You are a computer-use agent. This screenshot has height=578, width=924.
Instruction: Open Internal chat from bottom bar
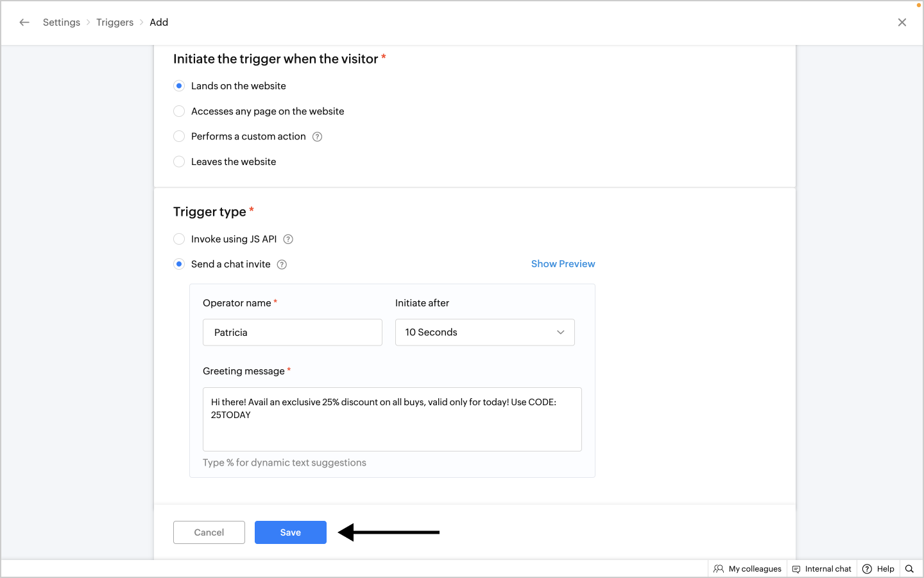click(821, 569)
